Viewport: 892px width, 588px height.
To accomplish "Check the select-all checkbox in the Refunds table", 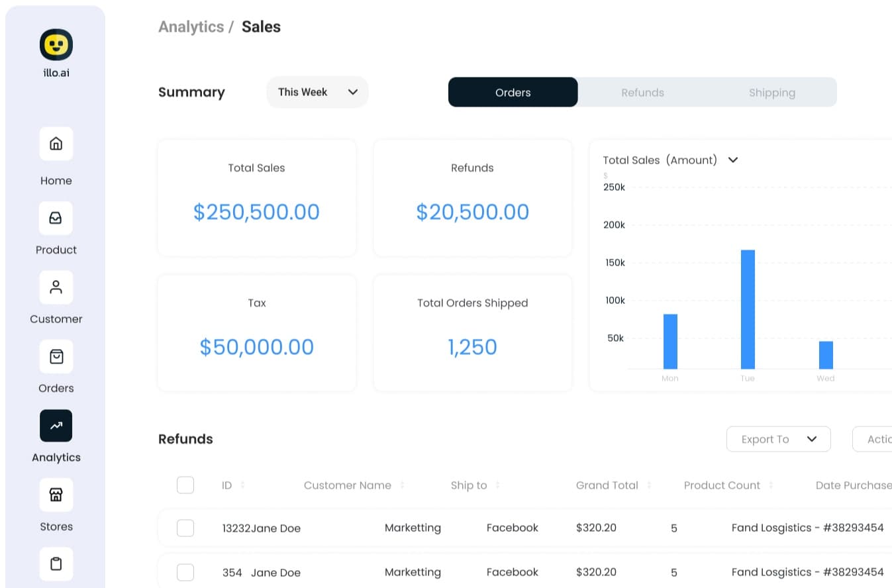I will [x=185, y=485].
